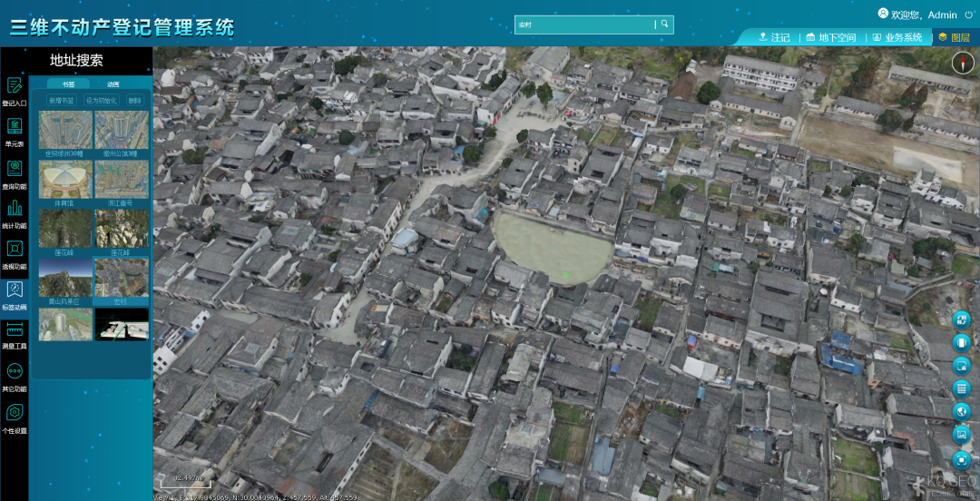Open the 测量工具 ruler icon
Screen dimensions: 980x501
[x=15, y=330]
